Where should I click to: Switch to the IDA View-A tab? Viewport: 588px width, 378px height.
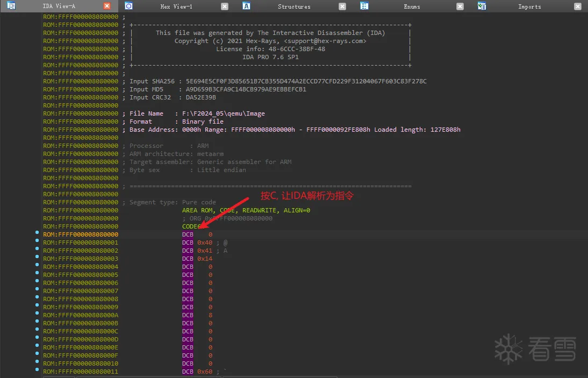(x=59, y=6)
